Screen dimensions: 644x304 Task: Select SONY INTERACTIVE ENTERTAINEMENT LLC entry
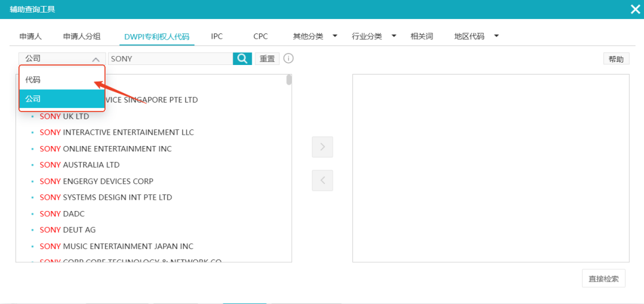pos(117,132)
